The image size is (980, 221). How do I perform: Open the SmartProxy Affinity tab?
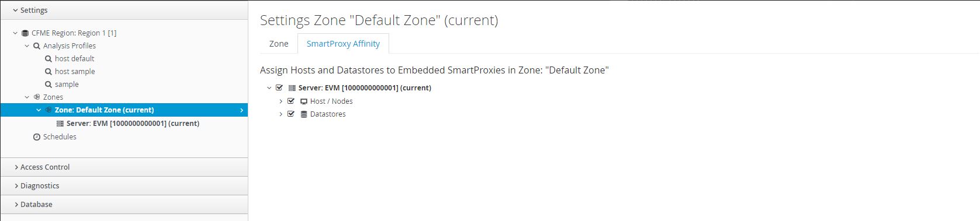343,44
